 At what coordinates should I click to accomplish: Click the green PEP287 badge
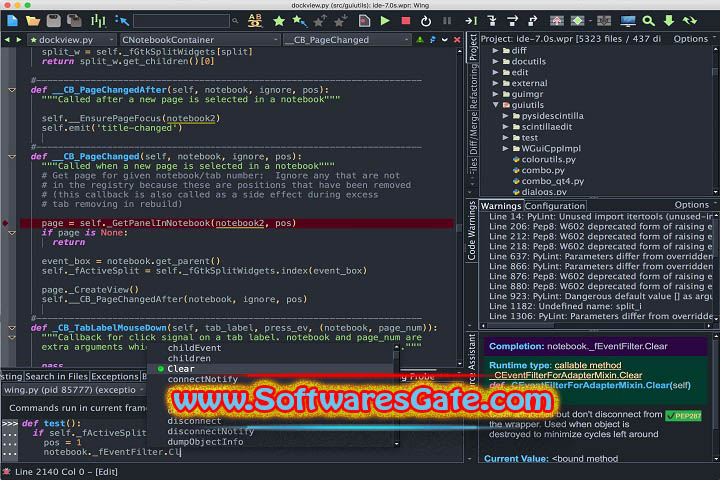[684, 416]
